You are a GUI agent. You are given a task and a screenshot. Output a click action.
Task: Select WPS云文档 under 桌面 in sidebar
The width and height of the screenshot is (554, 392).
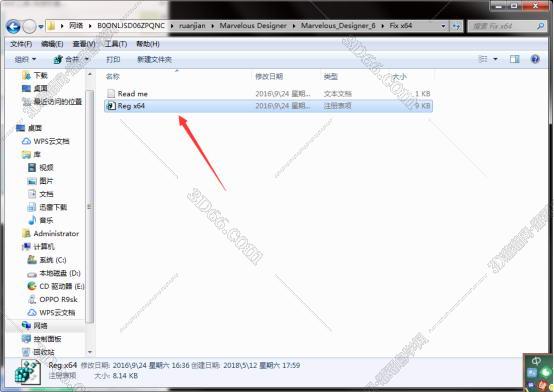(51, 141)
